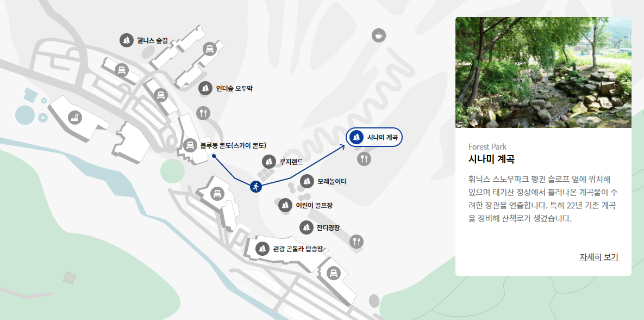This screenshot has height=320, width=644.
Task: Click the 어린이 골프장 marker icon
Action: (x=285, y=205)
